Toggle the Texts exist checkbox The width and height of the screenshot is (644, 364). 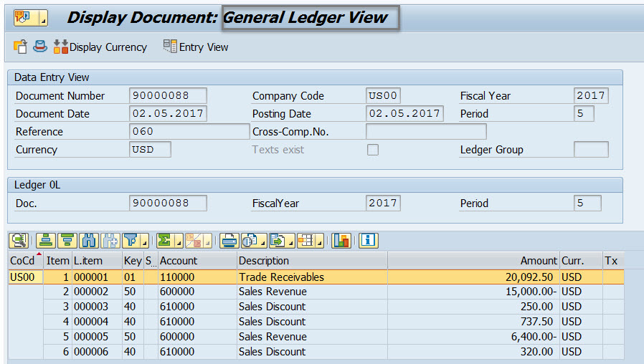(373, 150)
